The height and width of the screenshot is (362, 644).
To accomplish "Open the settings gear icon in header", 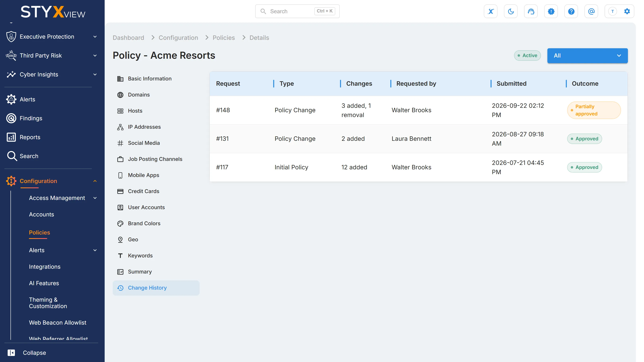I will 627,11.
